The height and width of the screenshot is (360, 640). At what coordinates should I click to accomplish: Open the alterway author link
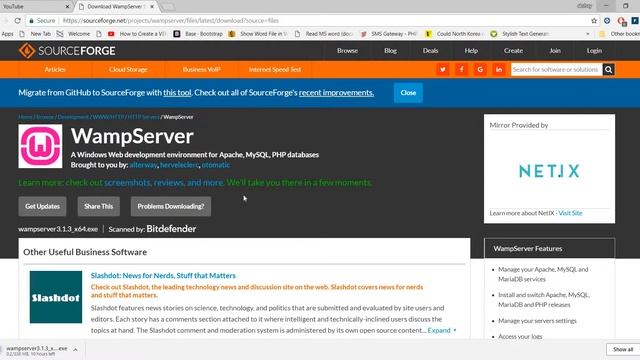click(143, 165)
